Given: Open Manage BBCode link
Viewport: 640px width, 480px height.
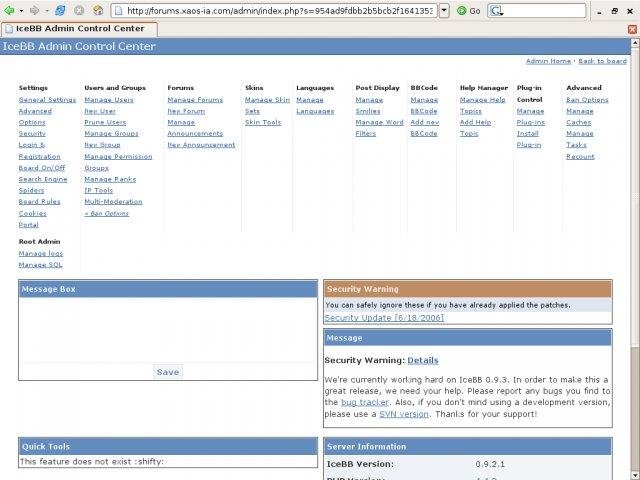Looking at the screenshot, I should coord(424,105).
